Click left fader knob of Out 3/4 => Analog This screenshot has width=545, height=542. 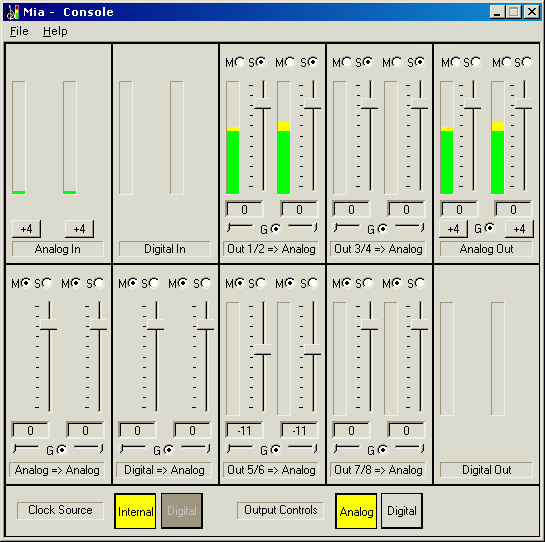[370, 104]
